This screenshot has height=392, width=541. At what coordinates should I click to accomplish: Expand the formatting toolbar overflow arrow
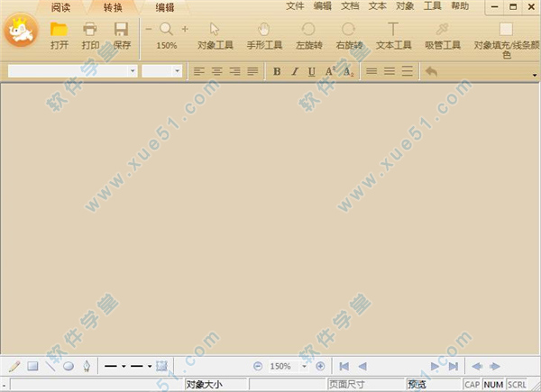pyautogui.click(x=535, y=75)
